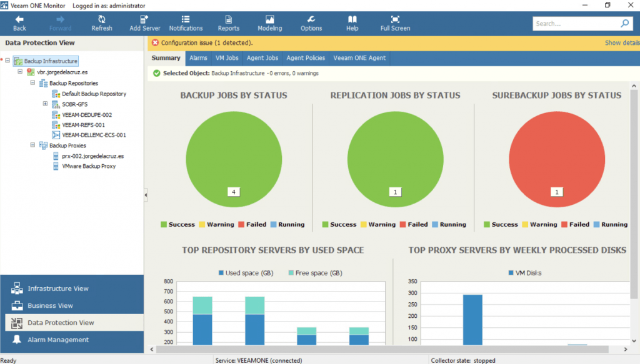Open the Options toolbar icon
This screenshot has height=364, width=640.
311,23
